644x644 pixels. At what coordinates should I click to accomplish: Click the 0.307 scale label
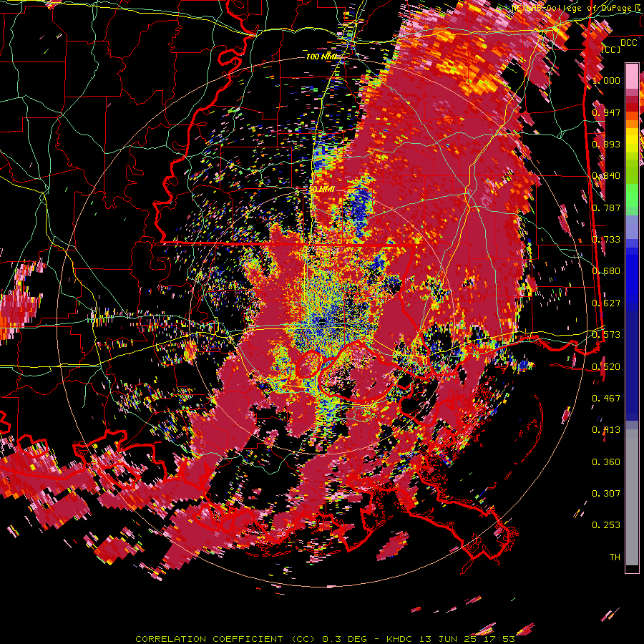point(606,494)
